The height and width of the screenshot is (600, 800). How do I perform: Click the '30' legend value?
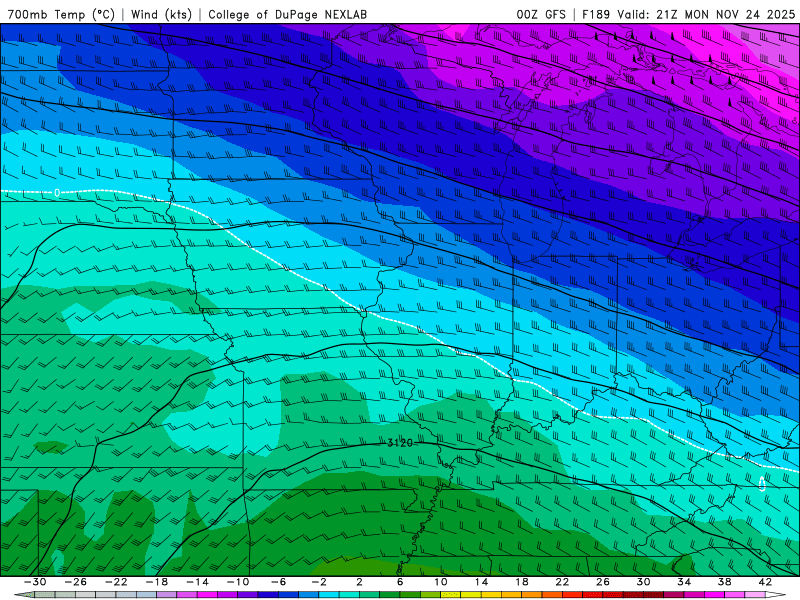[643, 582]
